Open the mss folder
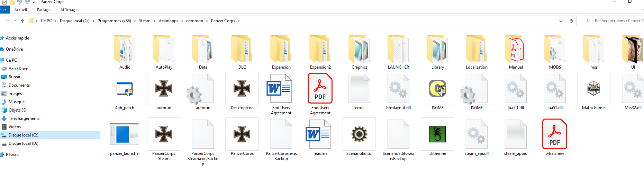This screenshot has height=176, width=644. tap(594, 52)
